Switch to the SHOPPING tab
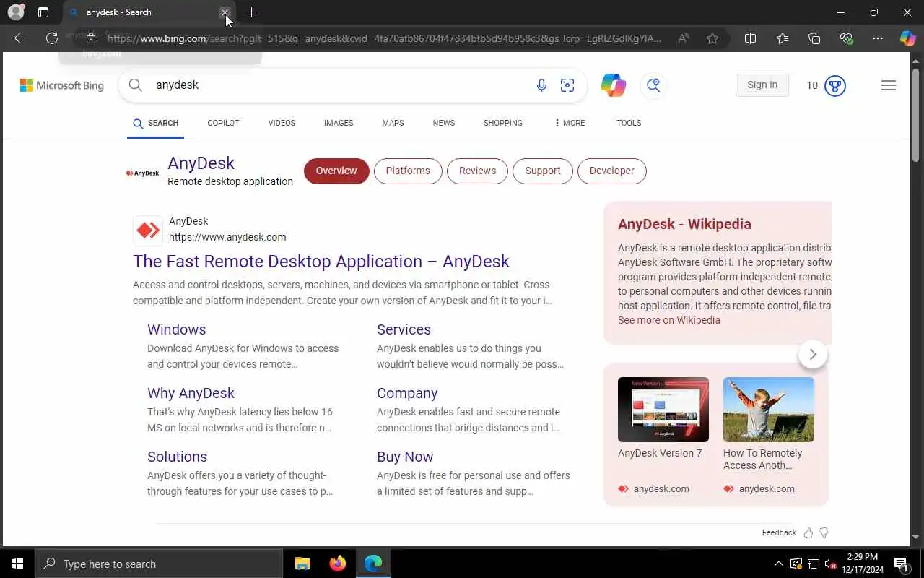The height and width of the screenshot is (578, 924). (503, 123)
